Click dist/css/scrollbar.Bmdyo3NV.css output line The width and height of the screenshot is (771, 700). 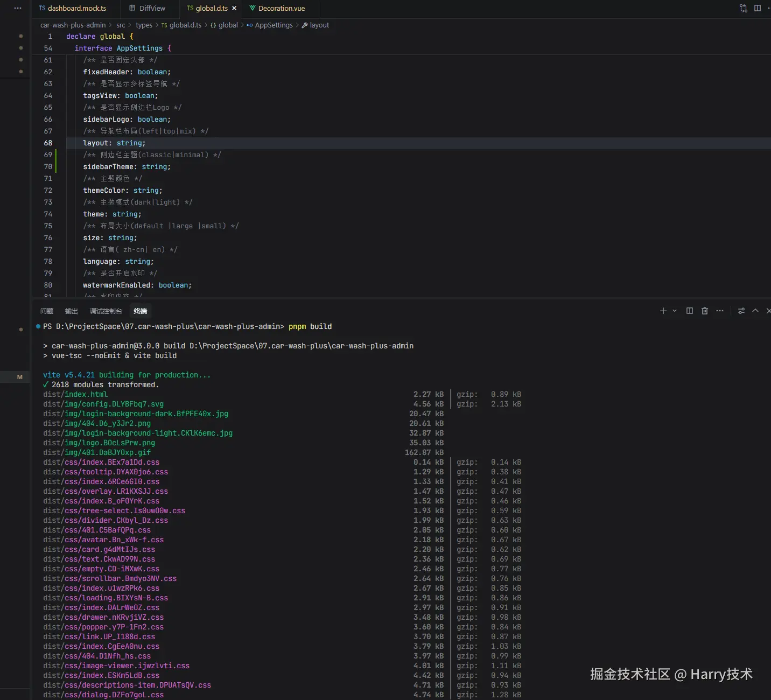(110, 578)
